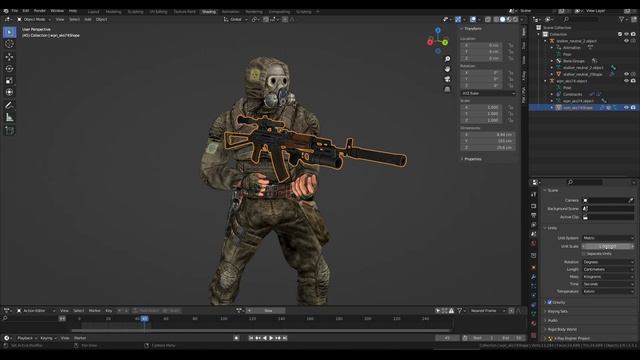Click the Play animation button
The height and width of the screenshot is (360, 640).
[x=271, y=338]
